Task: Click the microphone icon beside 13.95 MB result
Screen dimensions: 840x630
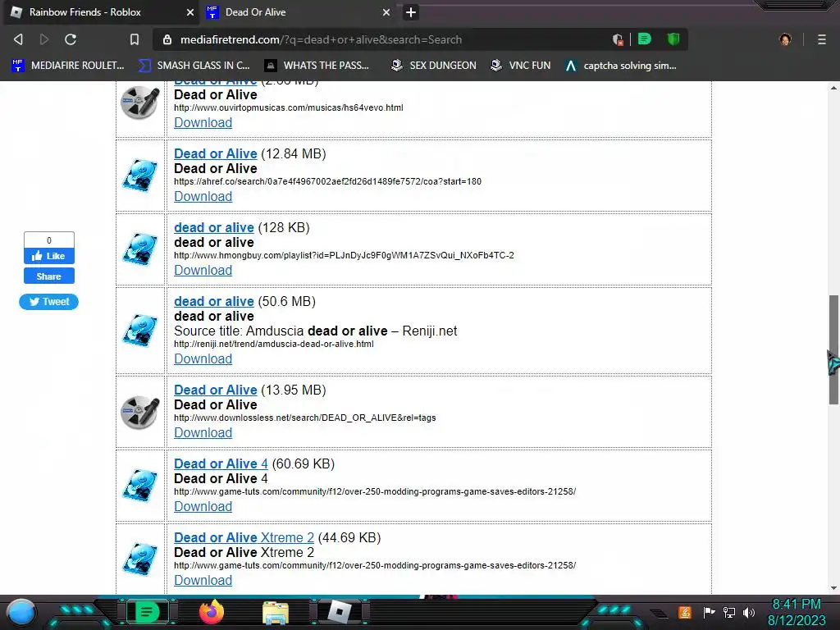Action: pyautogui.click(x=139, y=412)
